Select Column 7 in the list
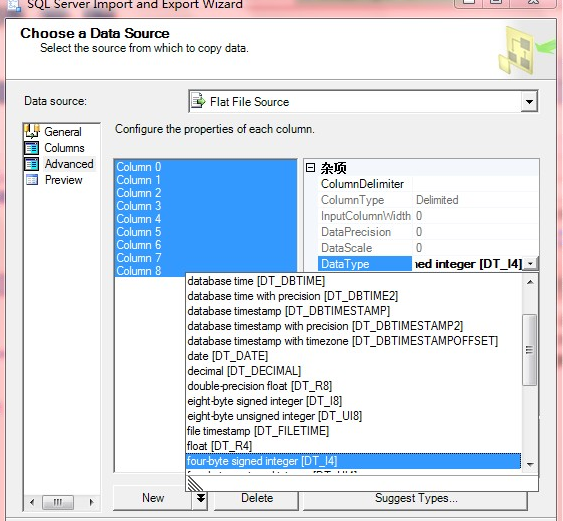The height and width of the screenshot is (521, 563). coord(205,257)
